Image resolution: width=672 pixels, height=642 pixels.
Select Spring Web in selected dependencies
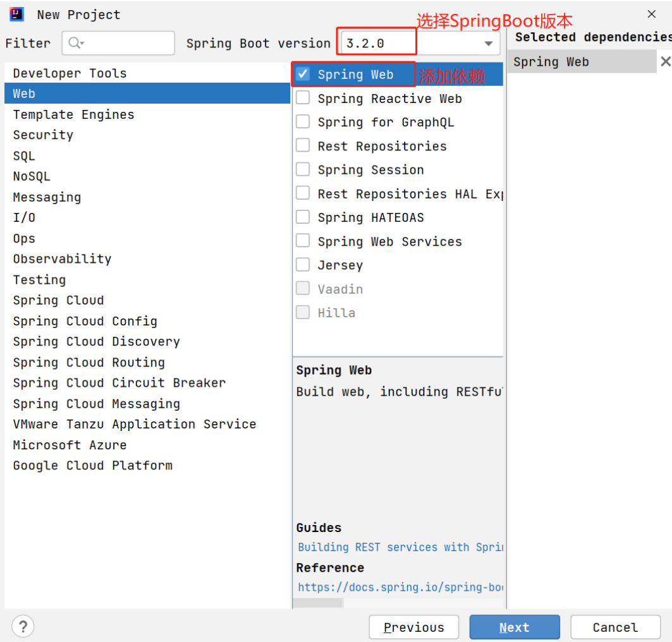582,62
